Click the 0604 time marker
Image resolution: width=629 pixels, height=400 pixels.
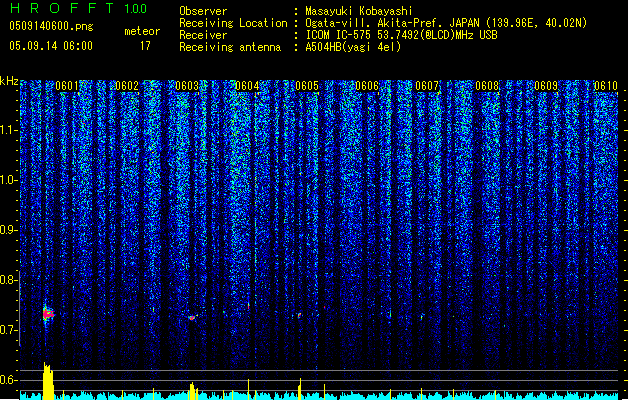pyautogui.click(x=247, y=86)
